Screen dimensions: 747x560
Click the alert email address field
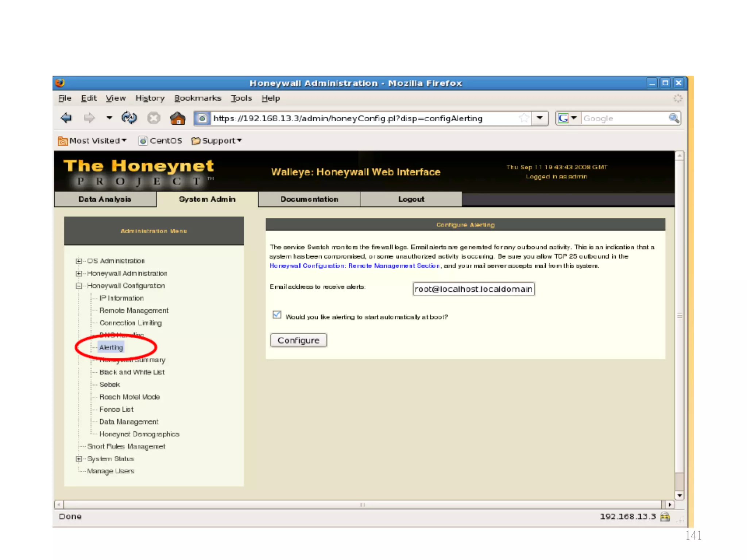473,289
